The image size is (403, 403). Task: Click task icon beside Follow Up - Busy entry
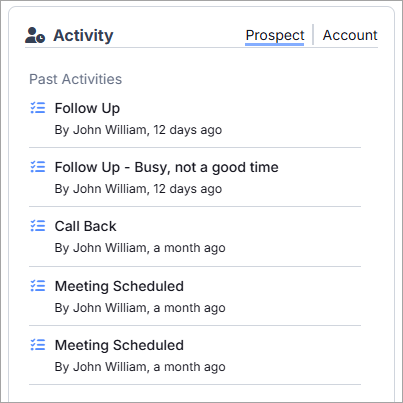pyautogui.click(x=38, y=167)
